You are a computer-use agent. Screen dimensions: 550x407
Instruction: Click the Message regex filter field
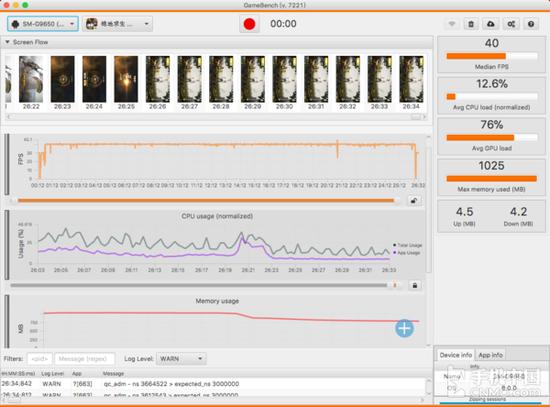(x=85, y=359)
